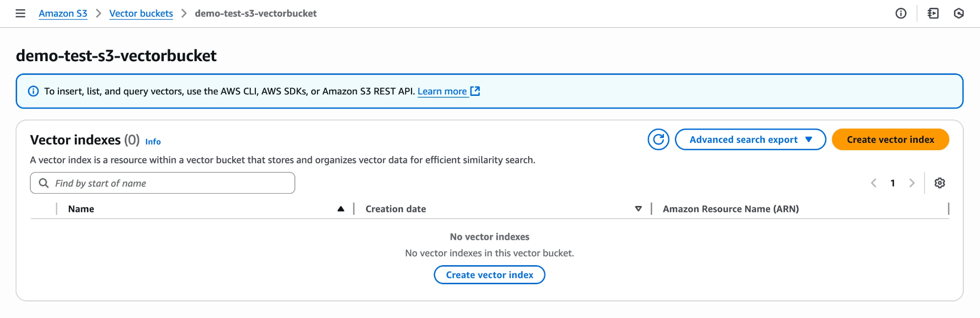980x318 pixels.
Task: Sort by Creation date arrow
Action: [x=638, y=209]
